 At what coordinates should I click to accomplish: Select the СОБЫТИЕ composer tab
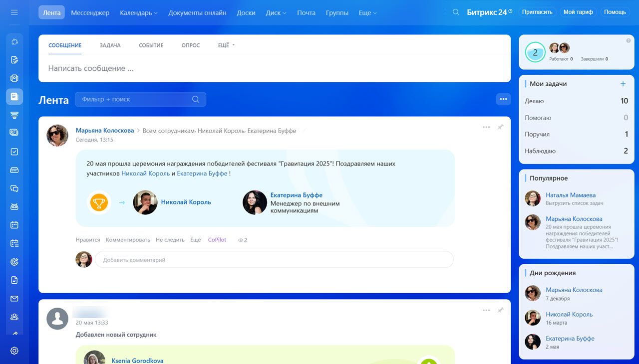point(151,45)
